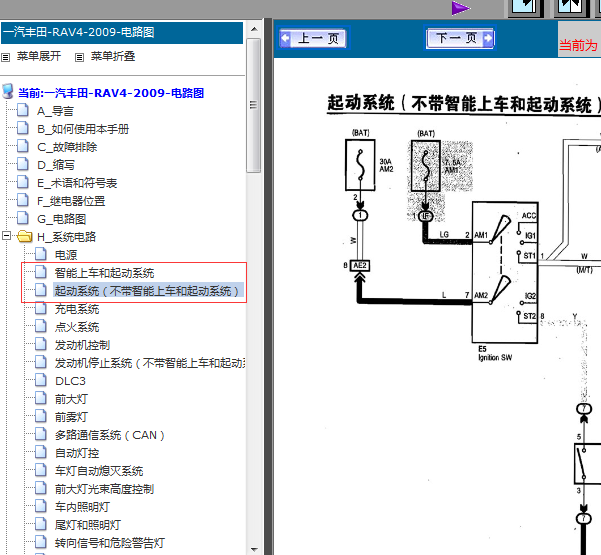Click the red 当前为 label
This screenshot has height=555, width=601.
(x=578, y=45)
